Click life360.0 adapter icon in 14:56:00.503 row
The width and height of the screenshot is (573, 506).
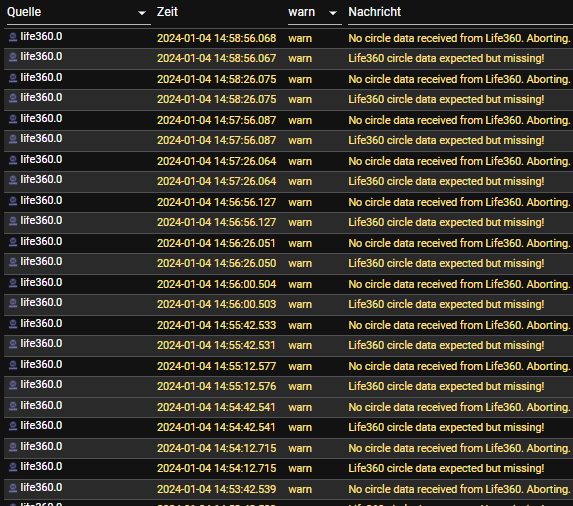[x=13, y=303]
